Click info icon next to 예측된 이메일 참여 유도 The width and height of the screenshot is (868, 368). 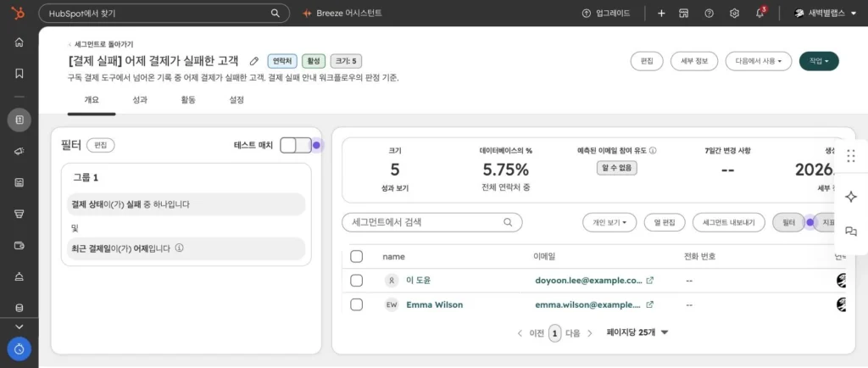[x=654, y=151]
